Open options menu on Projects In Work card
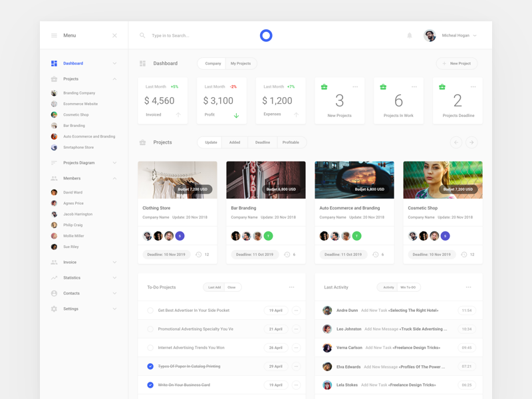Image resolution: width=532 pixels, height=399 pixels. click(x=414, y=86)
